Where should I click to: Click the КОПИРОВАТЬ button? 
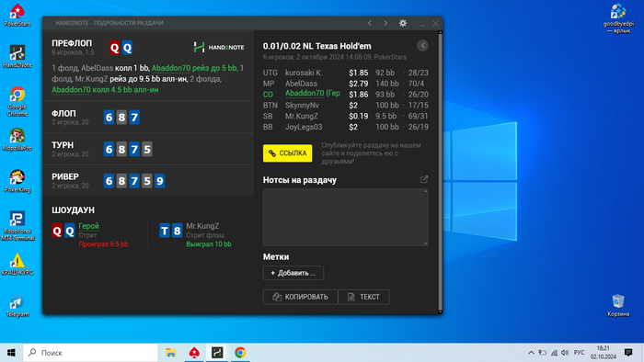click(300, 297)
